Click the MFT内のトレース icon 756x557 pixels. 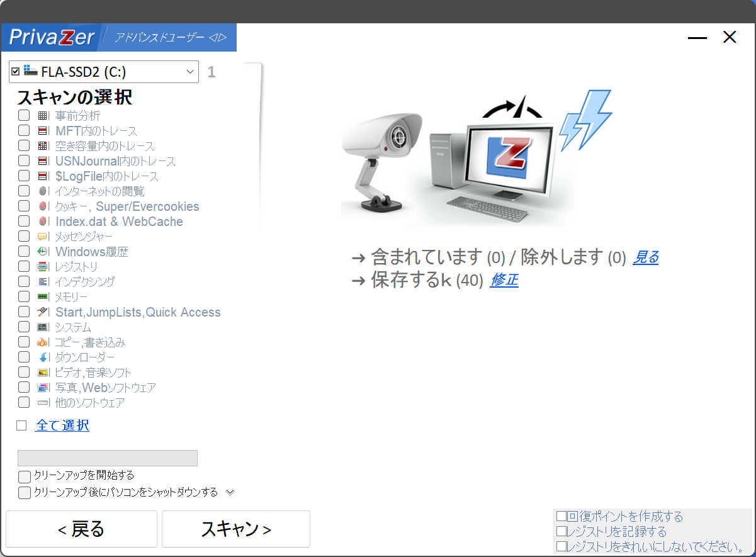click(x=43, y=131)
